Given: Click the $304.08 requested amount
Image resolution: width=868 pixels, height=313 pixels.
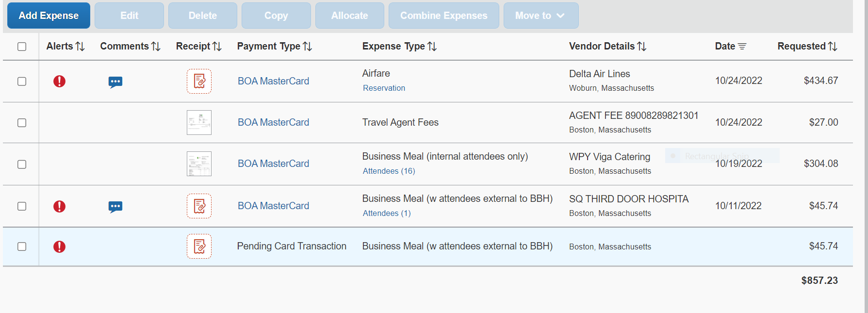Looking at the screenshot, I should click(x=821, y=164).
